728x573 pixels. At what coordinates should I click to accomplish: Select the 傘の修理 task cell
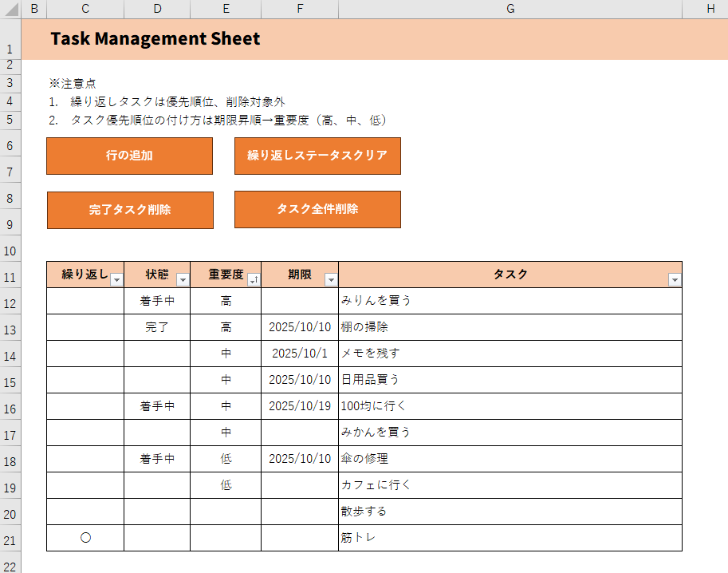click(510, 459)
